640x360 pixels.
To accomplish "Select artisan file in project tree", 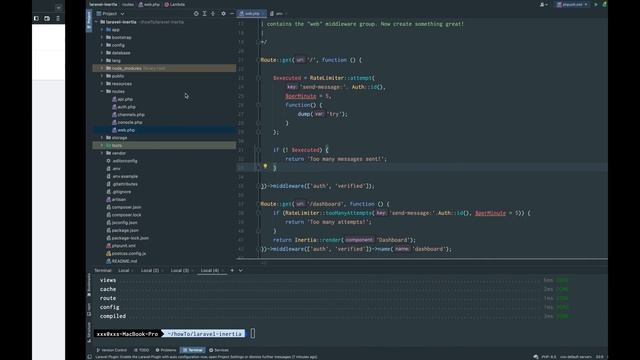I will 116,200.
